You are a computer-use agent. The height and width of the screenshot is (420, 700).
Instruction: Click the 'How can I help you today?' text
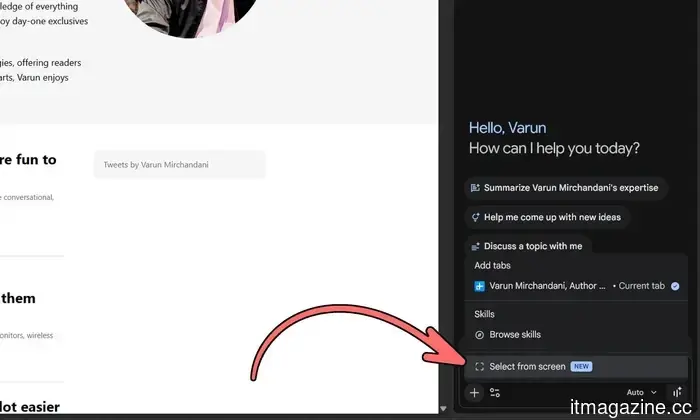click(554, 148)
